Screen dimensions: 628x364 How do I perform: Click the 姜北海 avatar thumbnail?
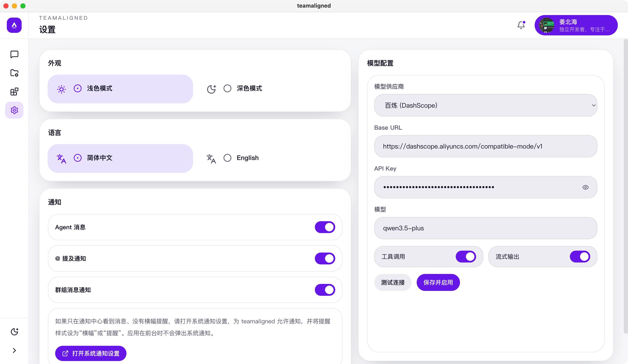point(546,25)
